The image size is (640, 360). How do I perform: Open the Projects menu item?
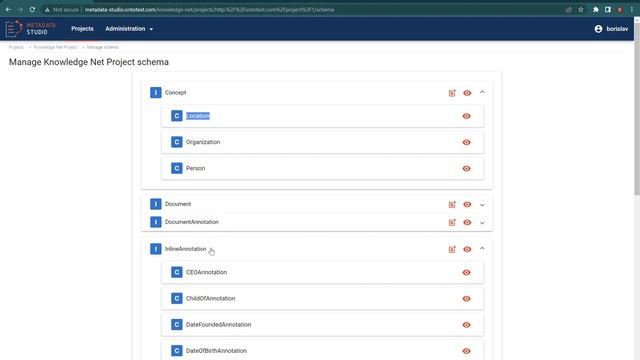coord(82,29)
